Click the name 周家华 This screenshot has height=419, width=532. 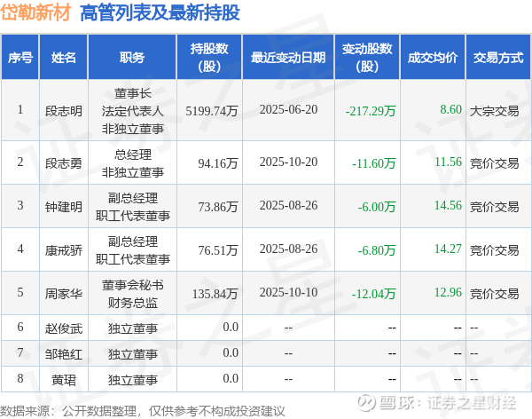click(64, 294)
